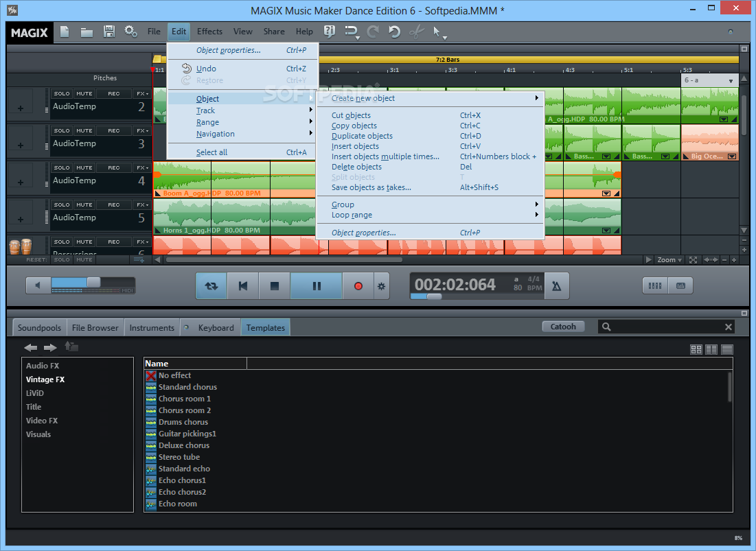The height and width of the screenshot is (551, 756).
Task: Open the Effects menu
Action: [x=209, y=32]
